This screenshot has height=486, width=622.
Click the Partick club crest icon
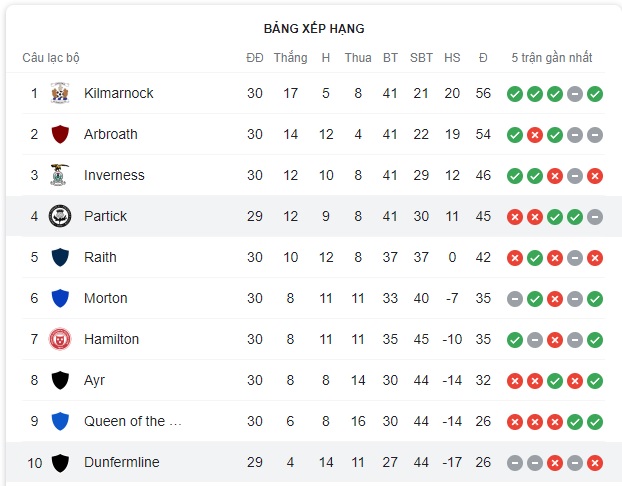60,216
